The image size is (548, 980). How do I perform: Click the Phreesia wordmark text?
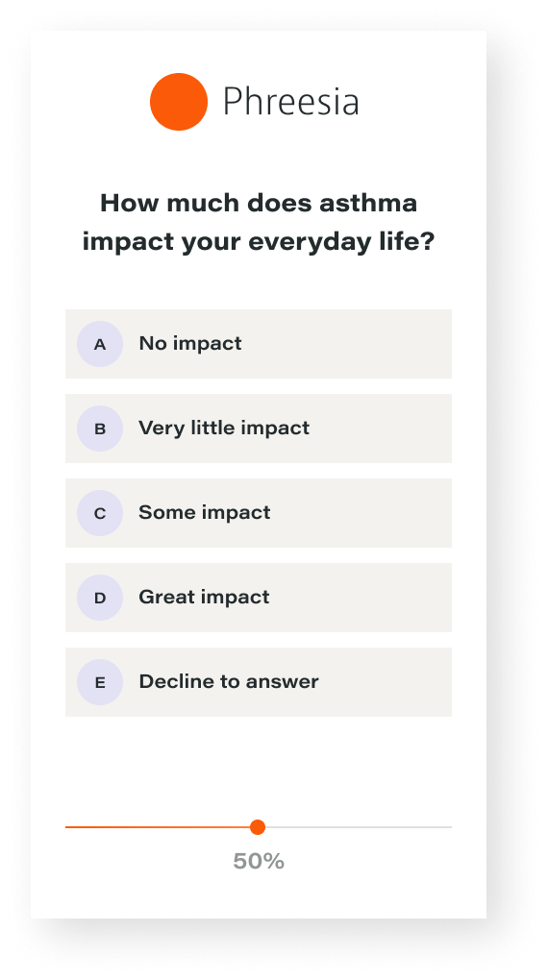(x=291, y=102)
